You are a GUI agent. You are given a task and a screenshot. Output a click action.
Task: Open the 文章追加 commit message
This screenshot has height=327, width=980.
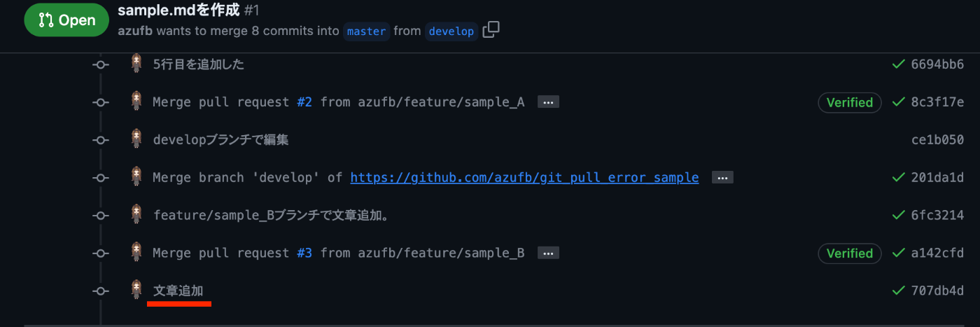[178, 291]
